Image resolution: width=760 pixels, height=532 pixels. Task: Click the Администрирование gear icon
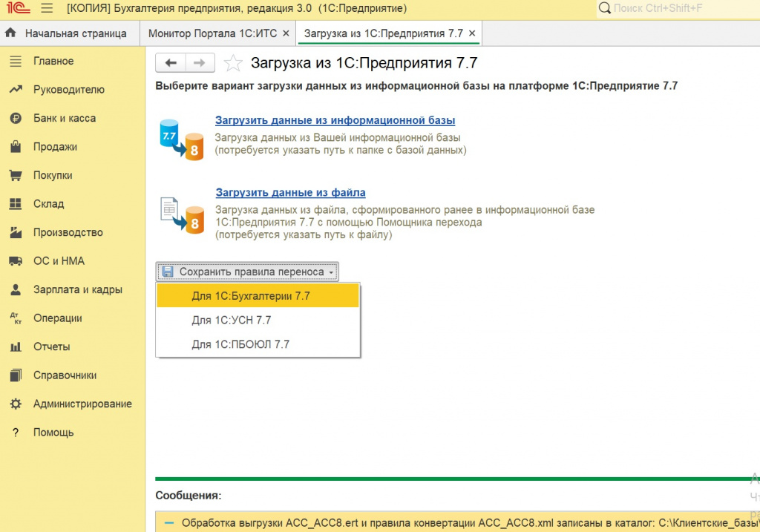[16, 404]
